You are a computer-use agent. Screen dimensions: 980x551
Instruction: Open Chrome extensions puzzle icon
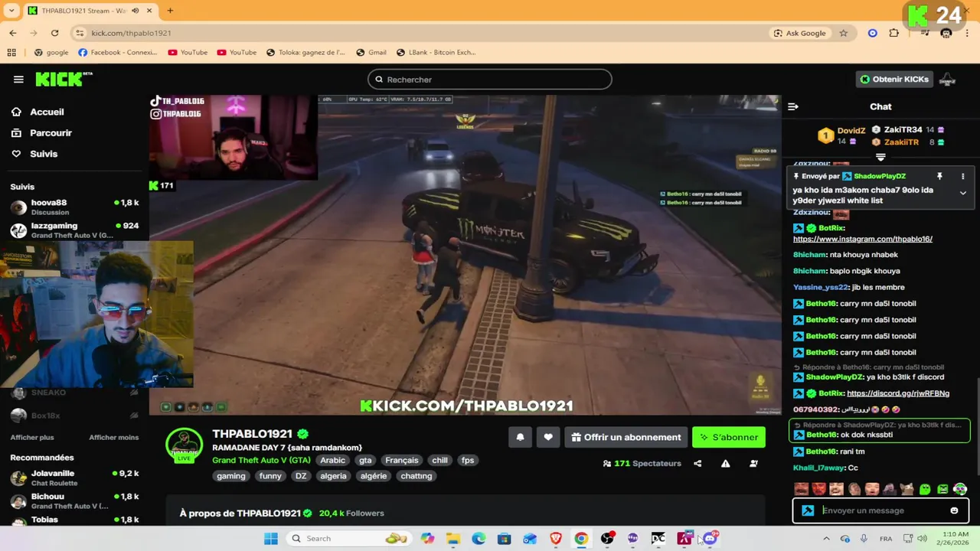tap(894, 33)
